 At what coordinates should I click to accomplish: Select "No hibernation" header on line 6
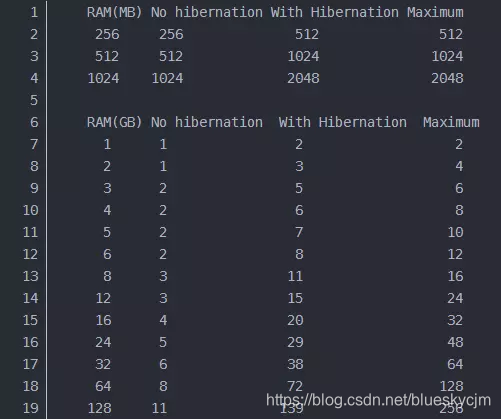point(207,122)
